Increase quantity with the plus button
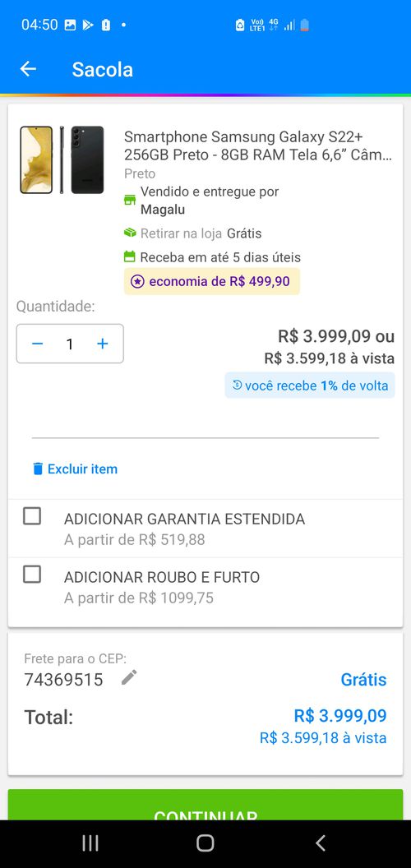 103,344
